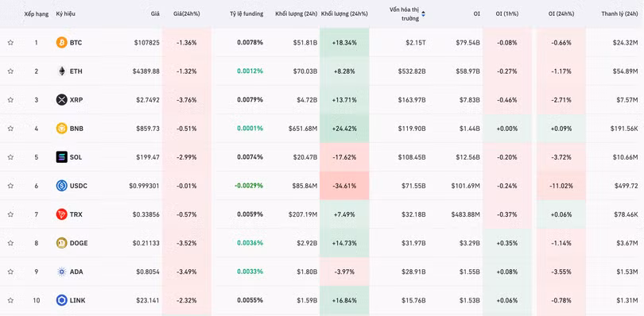Click the ETH price $4389.88 cell
Viewport: 644px width, 316px height.
pos(145,71)
